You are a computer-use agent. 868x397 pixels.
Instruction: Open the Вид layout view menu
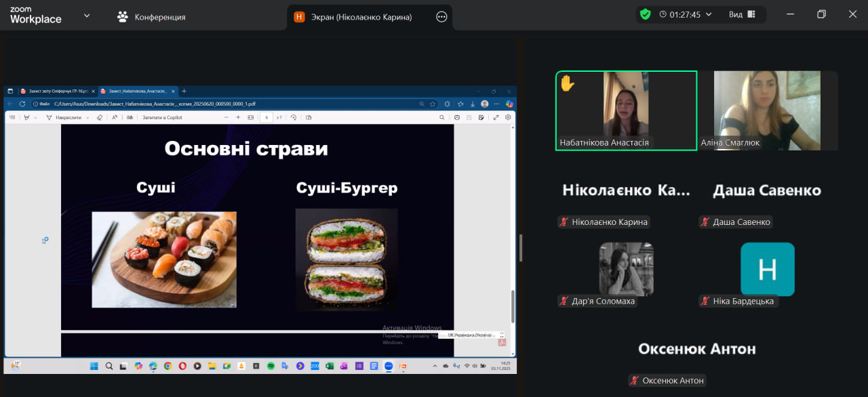pos(741,14)
